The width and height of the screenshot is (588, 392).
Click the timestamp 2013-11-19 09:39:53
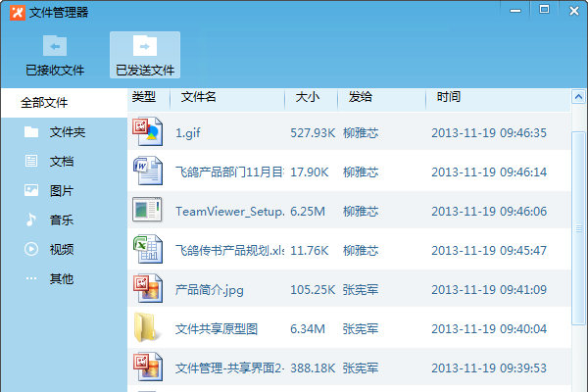(489, 368)
